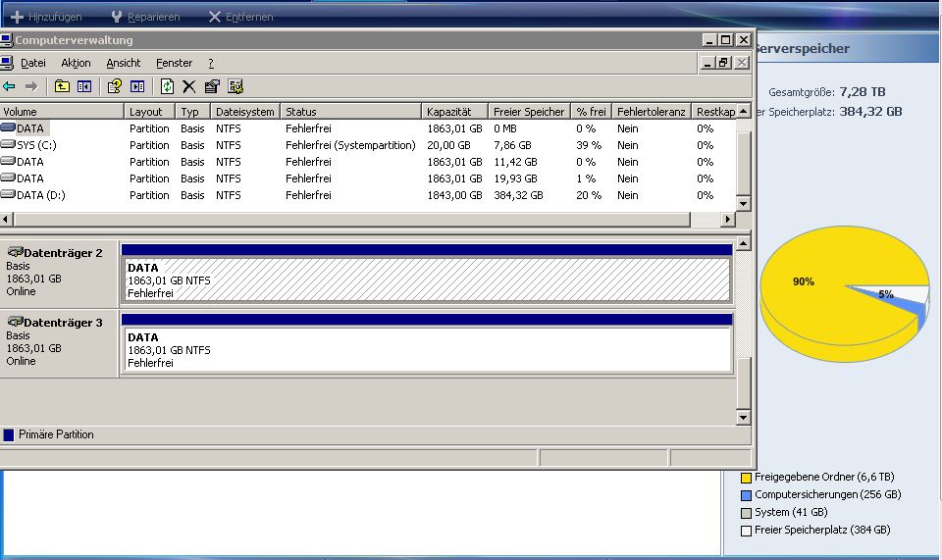The height and width of the screenshot is (560, 942).
Task: Click the Forward arrow in toolbar
Action: click(31, 86)
